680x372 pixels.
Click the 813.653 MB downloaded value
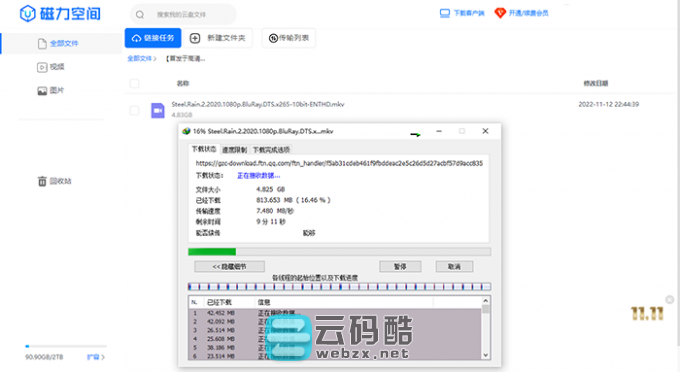click(x=294, y=200)
